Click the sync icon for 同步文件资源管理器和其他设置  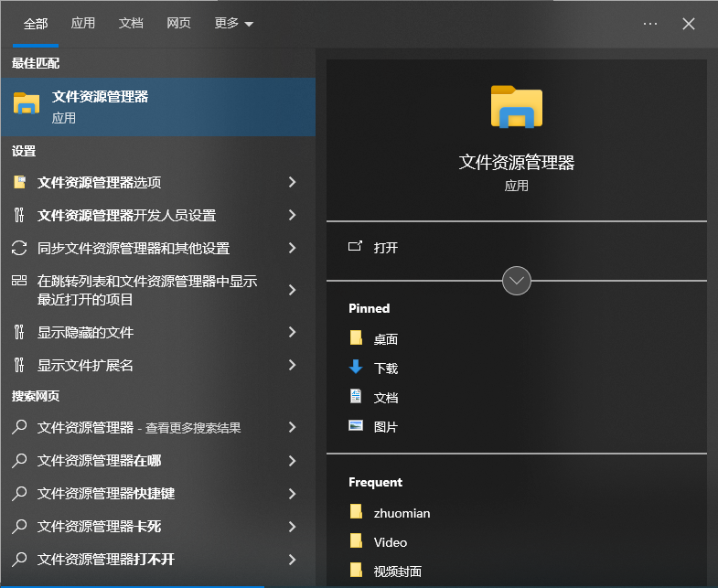[19, 248]
